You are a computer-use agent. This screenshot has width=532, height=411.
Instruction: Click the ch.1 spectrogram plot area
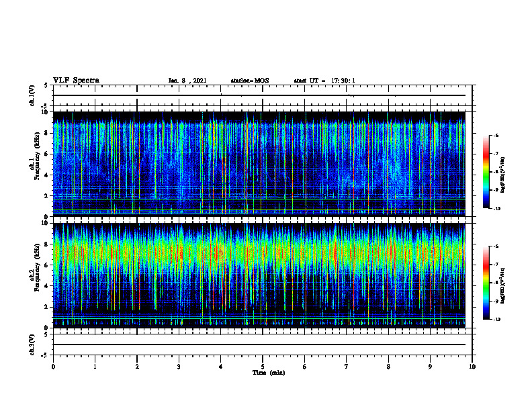(259, 164)
